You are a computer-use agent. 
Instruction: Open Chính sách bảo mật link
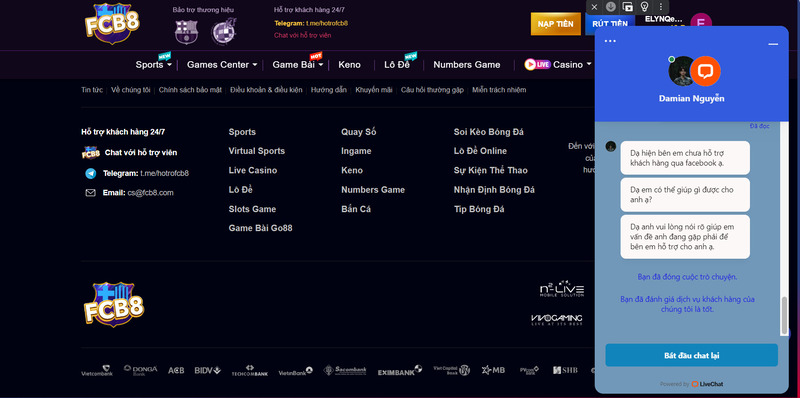pyautogui.click(x=190, y=90)
